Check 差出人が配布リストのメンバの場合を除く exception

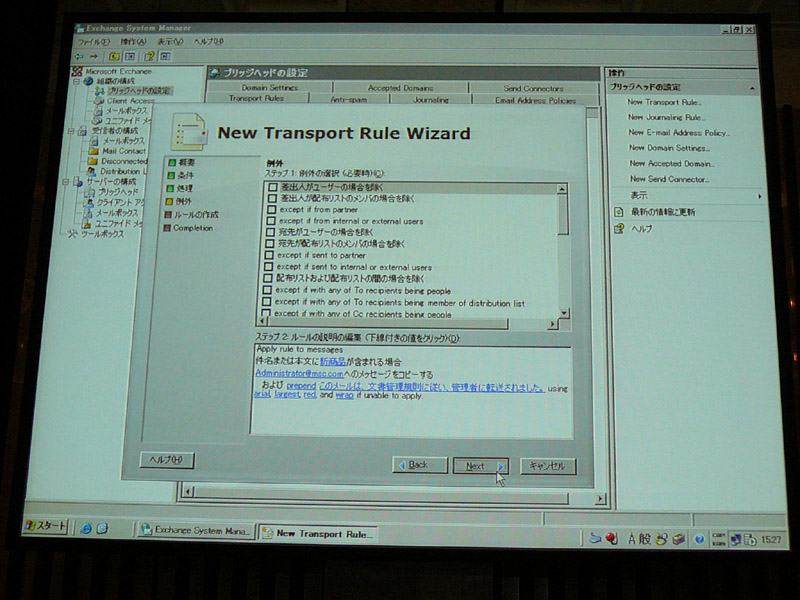tap(272, 198)
